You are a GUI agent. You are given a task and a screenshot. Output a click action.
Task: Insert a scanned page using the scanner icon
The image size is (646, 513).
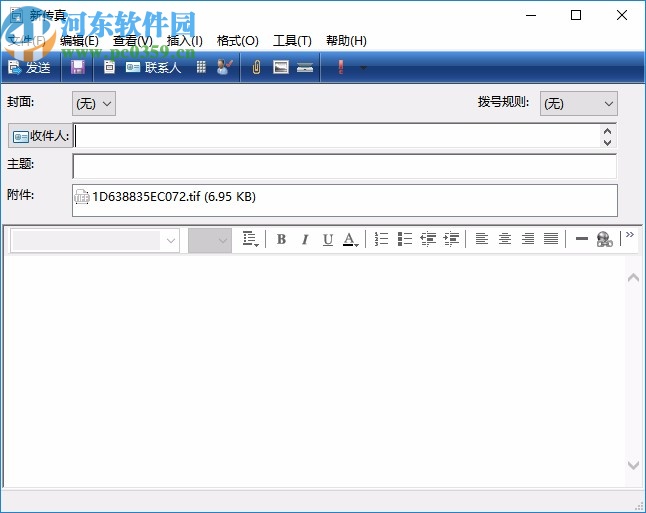305,68
